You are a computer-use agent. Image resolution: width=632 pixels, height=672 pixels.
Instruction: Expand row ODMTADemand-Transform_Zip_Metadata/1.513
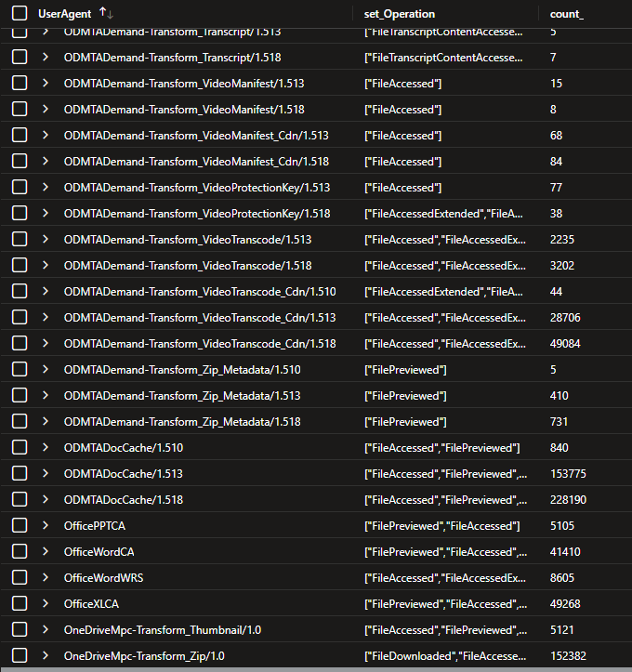(x=46, y=396)
